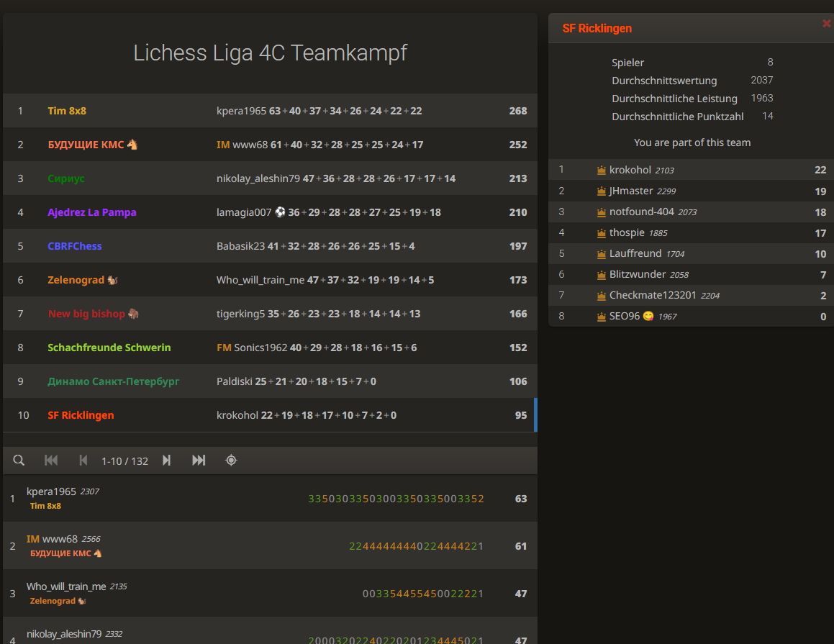Jump to the last page of standings
Screen dimensions: 834x644
pos(199,460)
